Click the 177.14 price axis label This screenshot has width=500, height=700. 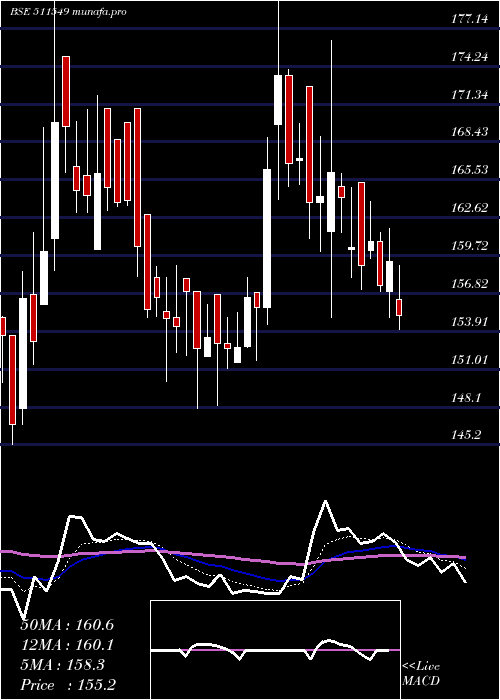point(469,19)
